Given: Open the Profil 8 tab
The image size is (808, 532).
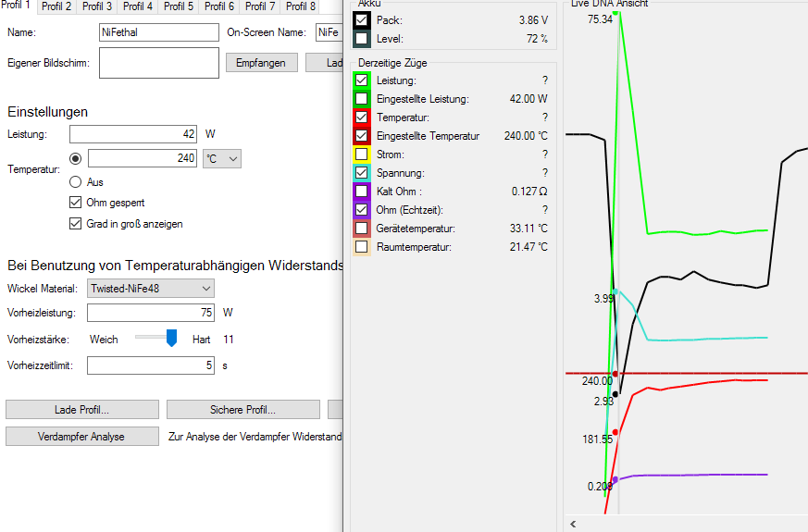Looking at the screenshot, I should (x=300, y=6).
